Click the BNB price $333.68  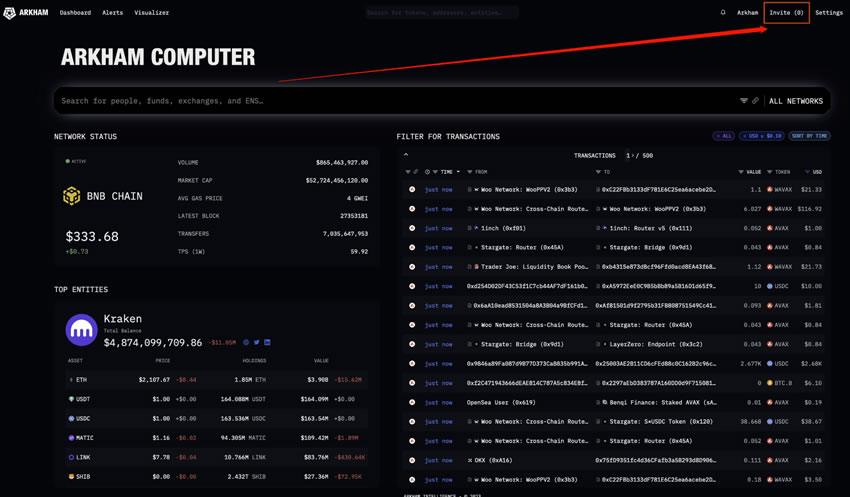pyautogui.click(x=92, y=236)
